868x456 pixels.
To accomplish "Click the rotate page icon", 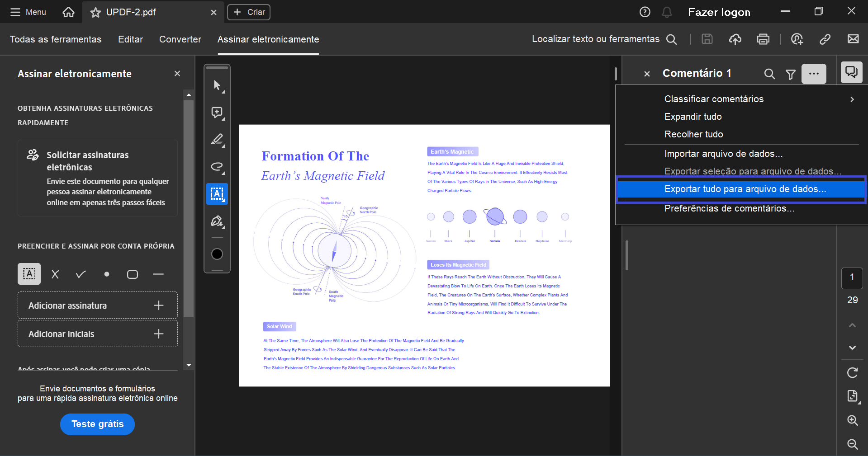I will click(852, 373).
